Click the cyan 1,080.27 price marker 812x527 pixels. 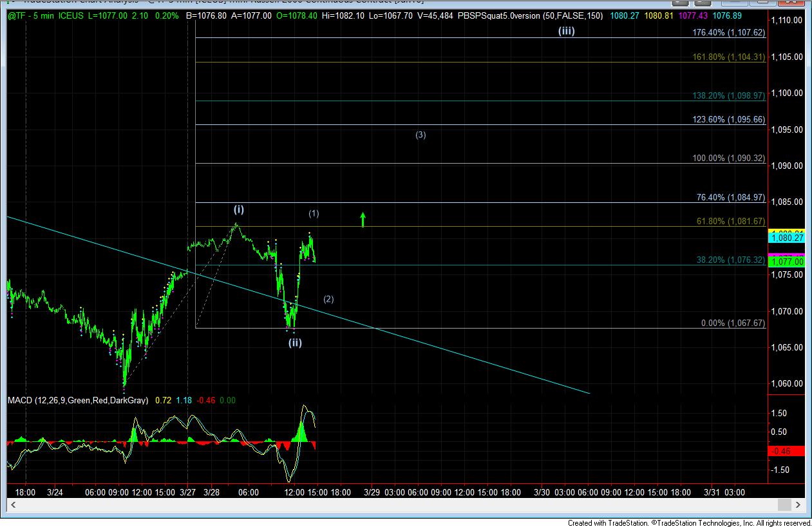pos(787,238)
